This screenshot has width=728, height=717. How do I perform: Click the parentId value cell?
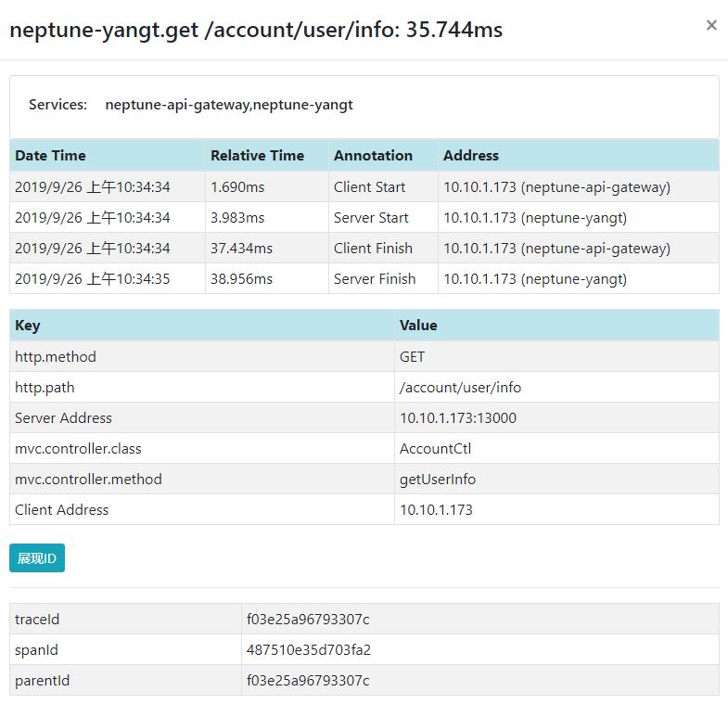click(x=308, y=681)
